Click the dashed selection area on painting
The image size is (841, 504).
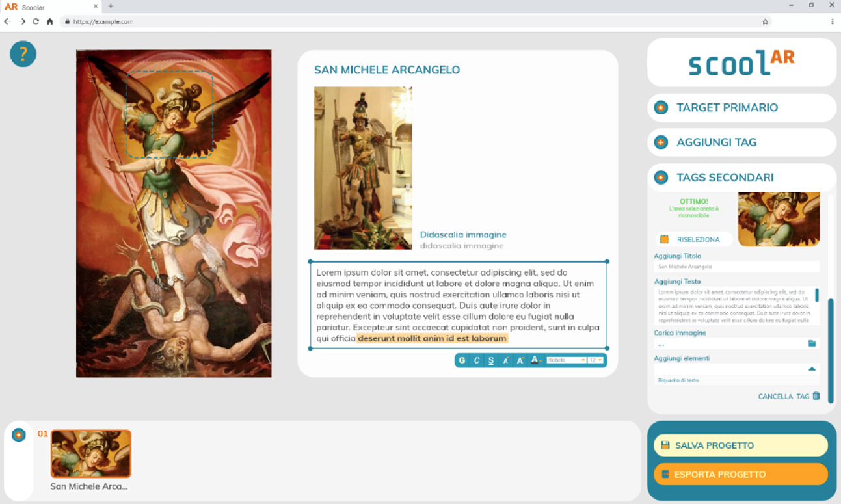pos(170,114)
